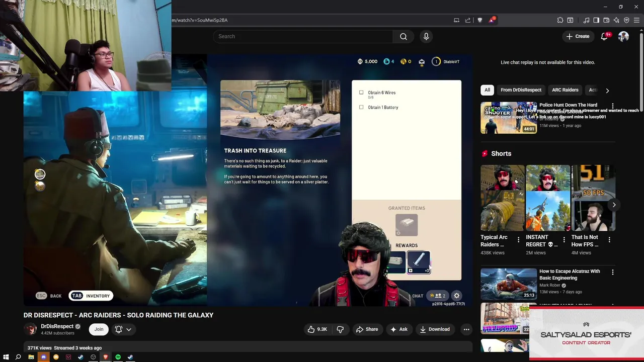This screenshot has height=362, width=644.
Task: Click the Share button
Action: [367, 329]
